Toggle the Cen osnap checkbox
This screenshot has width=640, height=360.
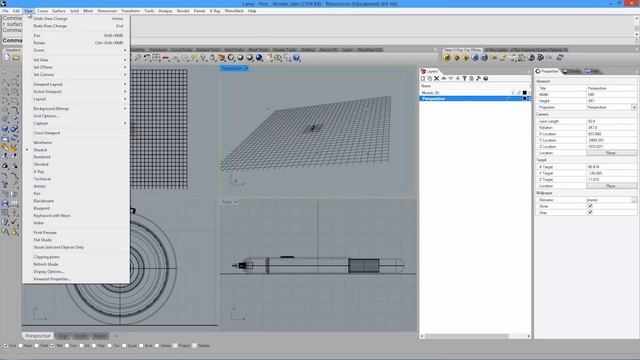(x=67, y=346)
